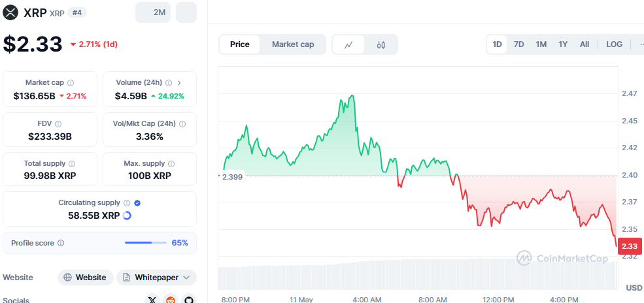Expand the Volume (24h) chevron arrow

179,83
